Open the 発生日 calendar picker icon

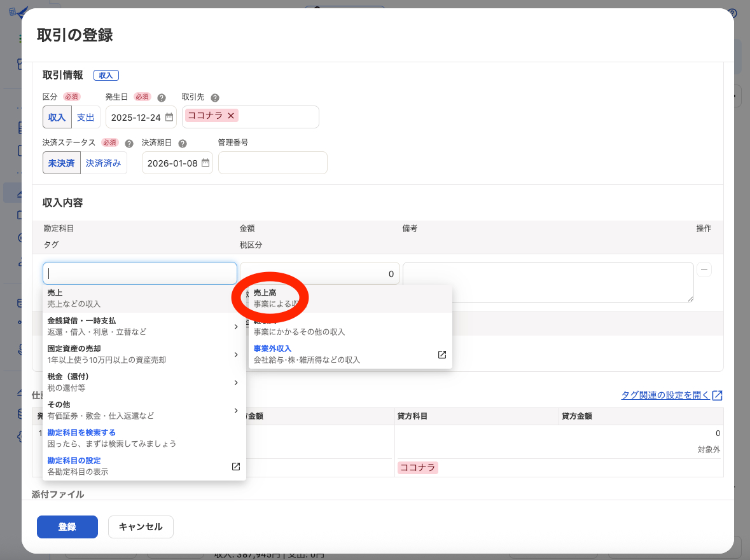(169, 118)
